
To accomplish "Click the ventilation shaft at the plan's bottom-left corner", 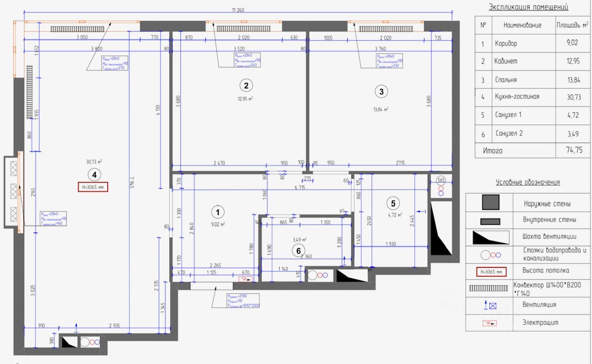I will tap(69, 342).
